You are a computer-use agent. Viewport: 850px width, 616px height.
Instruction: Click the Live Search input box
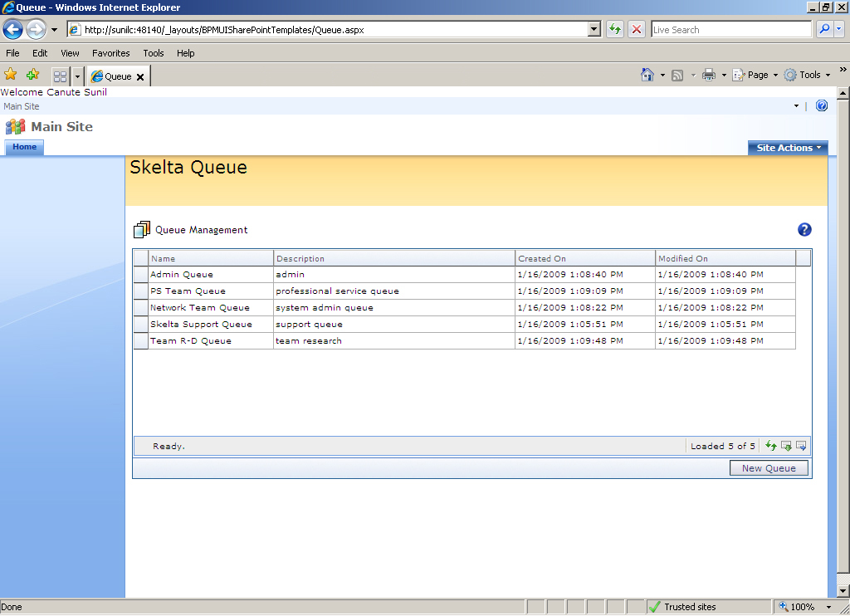[730, 30]
